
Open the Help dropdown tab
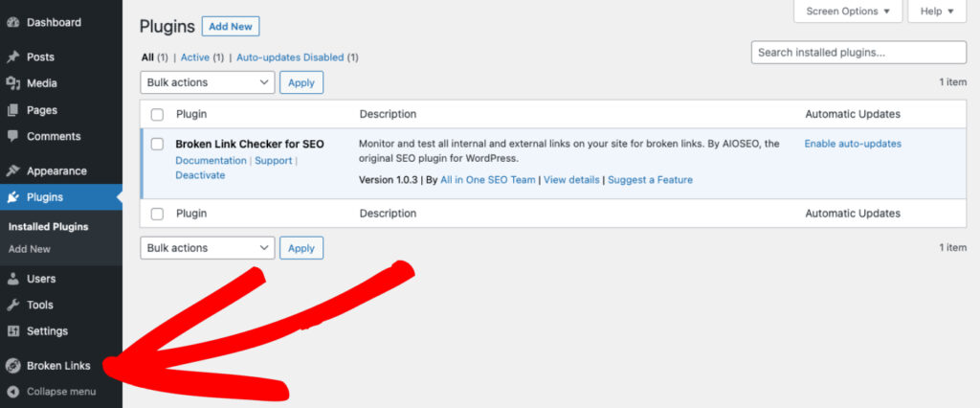[x=937, y=11]
